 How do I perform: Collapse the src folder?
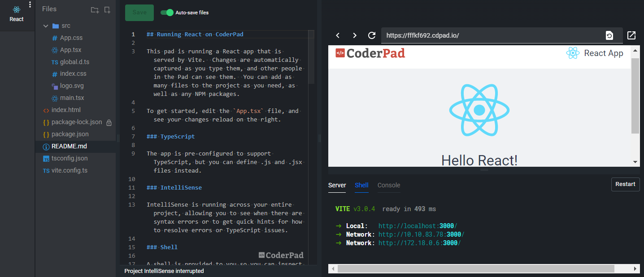click(45, 26)
